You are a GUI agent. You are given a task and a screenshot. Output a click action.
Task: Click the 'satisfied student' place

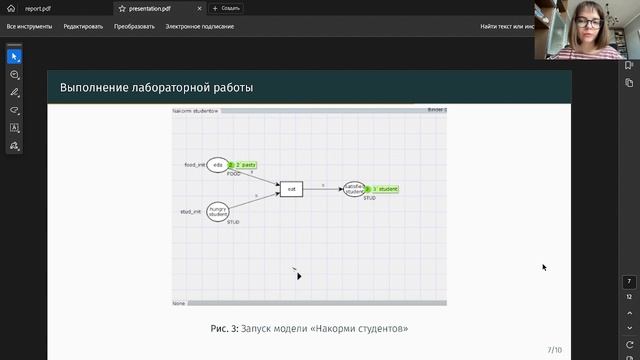click(x=354, y=189)
